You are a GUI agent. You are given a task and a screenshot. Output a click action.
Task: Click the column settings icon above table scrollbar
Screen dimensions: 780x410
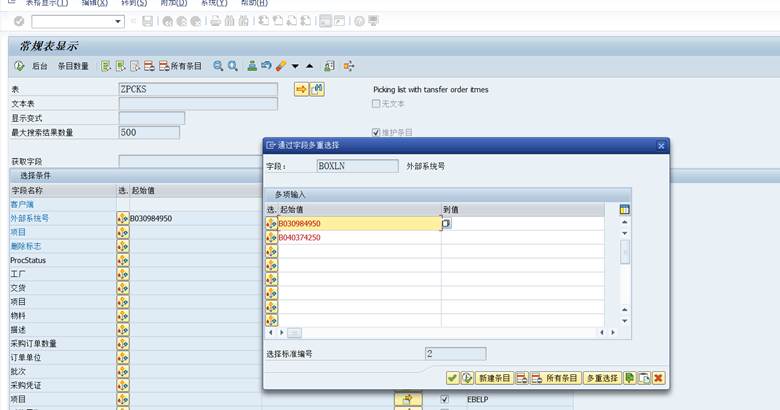point(625,209)
